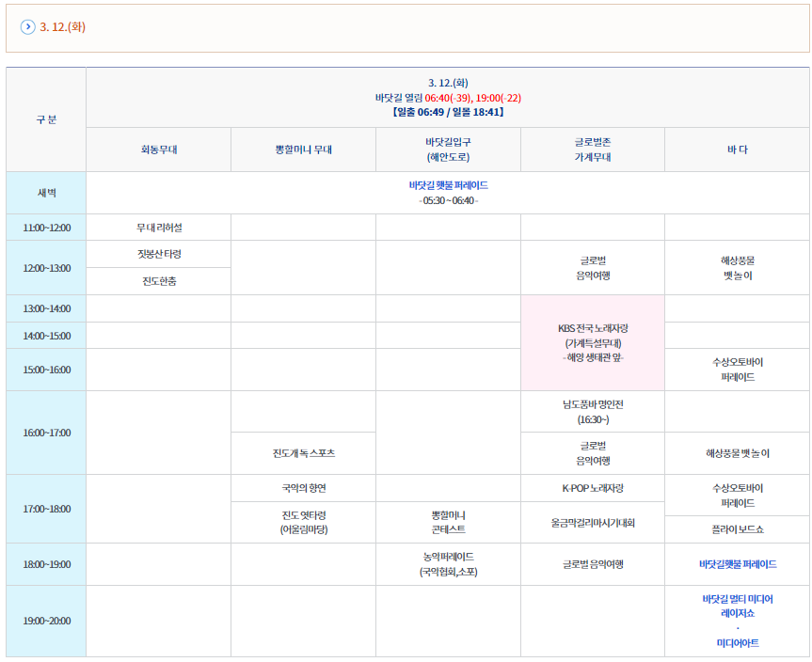The image size is (812, 662).
Task: Click "글로벌 음악여행" in the 16:00~17:00 row
Action: tap(593, 453)
